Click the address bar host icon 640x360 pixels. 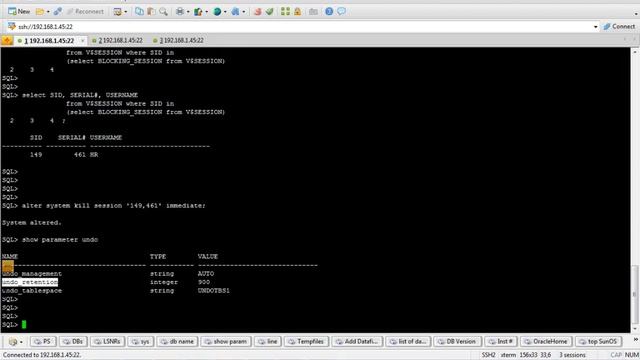pyautogui.click(x=11, y=26)
